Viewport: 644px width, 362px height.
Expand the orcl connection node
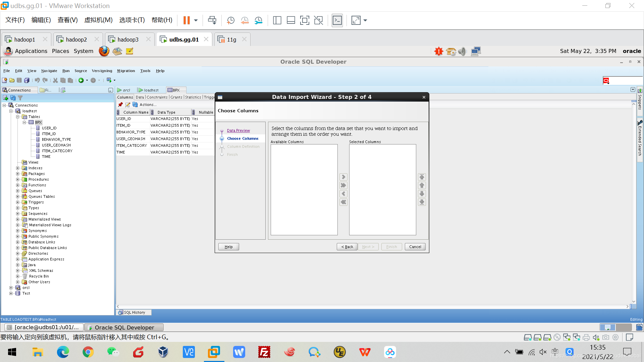tap(11, 288)
